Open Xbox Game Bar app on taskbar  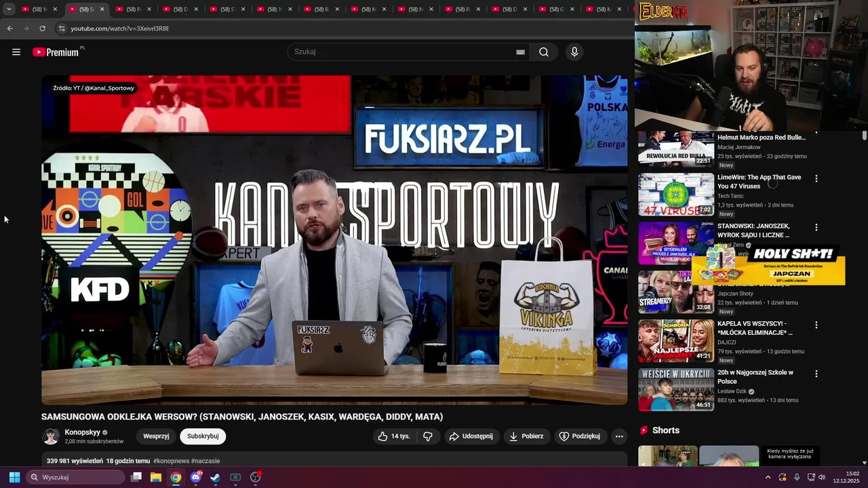[235, 477]
